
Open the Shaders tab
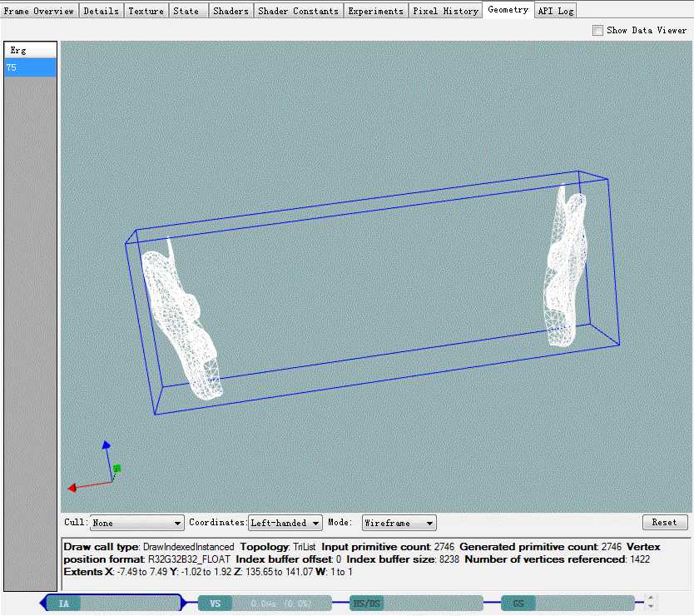pos(231,11)
